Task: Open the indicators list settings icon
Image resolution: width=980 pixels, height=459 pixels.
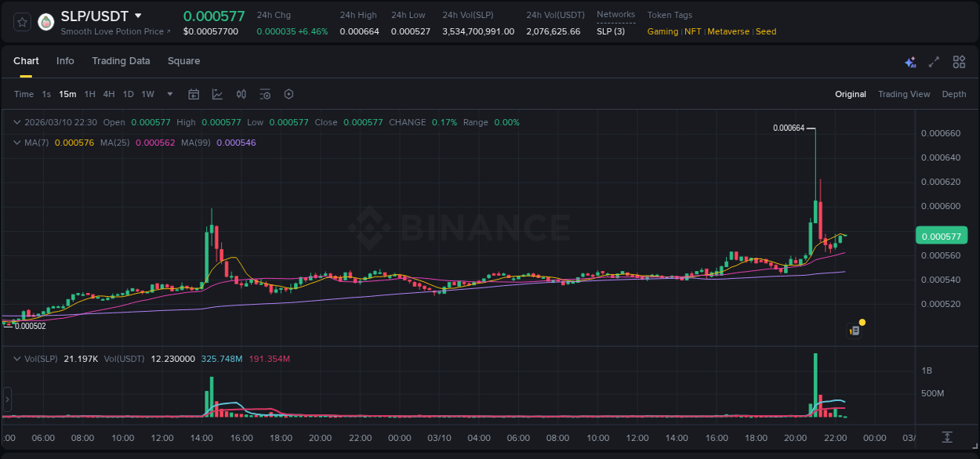Action: 265,94
